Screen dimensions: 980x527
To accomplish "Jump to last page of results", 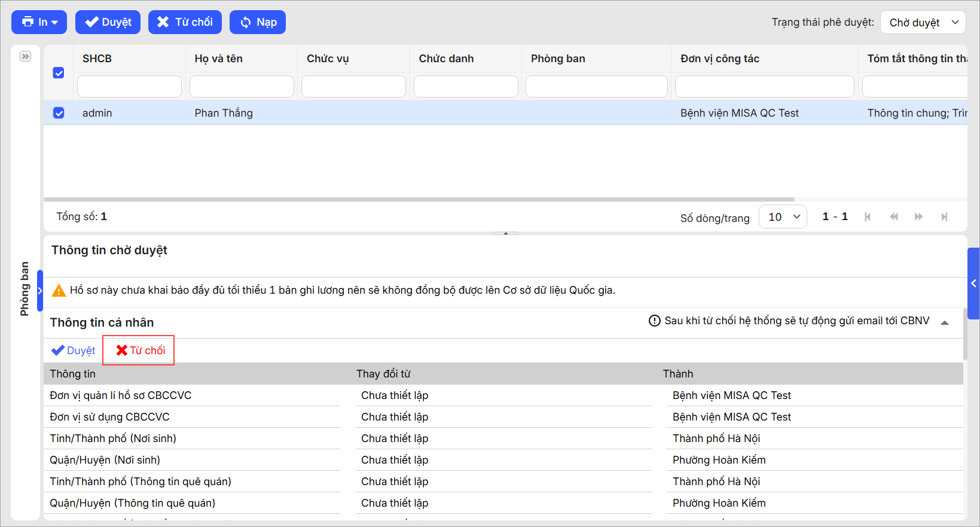I will (x=944, y=217).
